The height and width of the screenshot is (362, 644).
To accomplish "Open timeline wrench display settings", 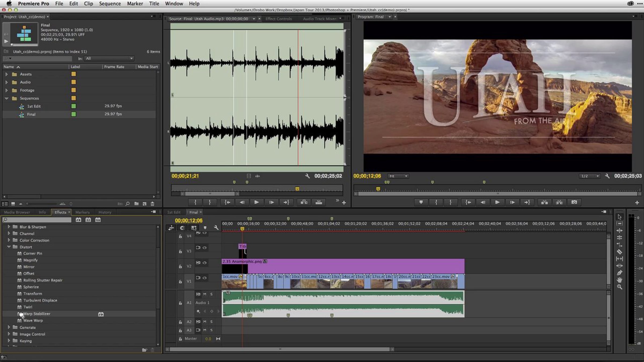I will click(216, 228).
